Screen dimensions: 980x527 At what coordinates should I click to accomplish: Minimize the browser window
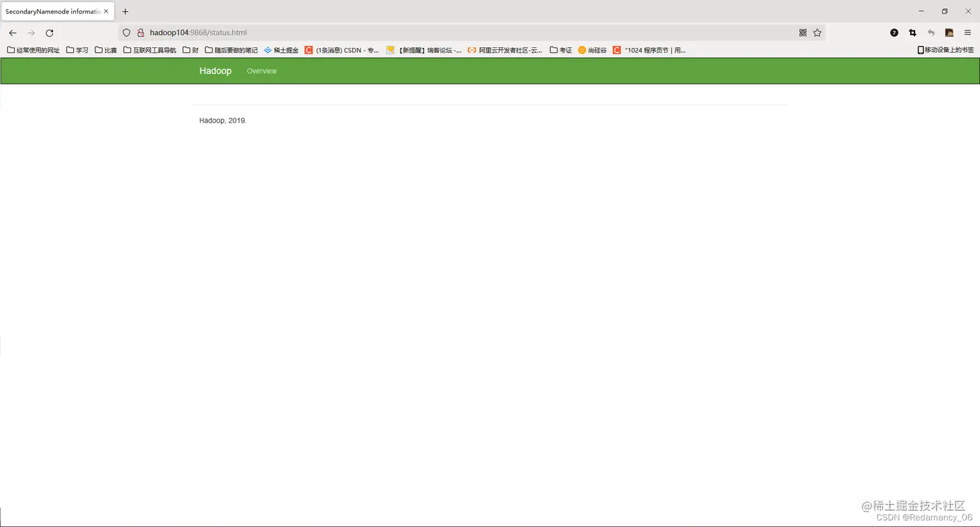pyautogui.click(x=921, y=11)
